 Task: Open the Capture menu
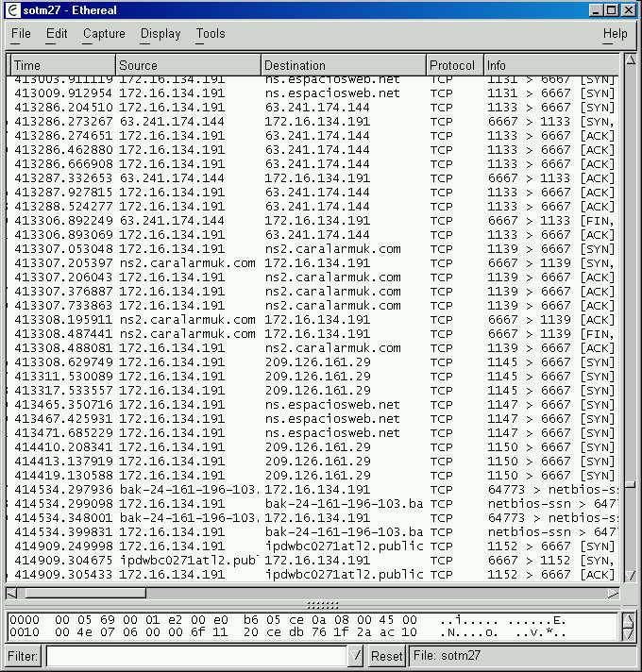(104, 33)
